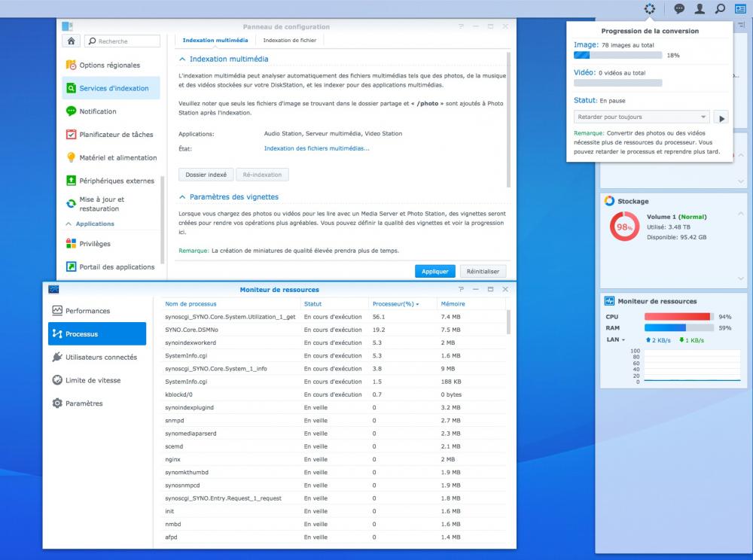Open the notifications chat bubble icon
Image resolution: width=753 pixels, height=560 pixels.
click(679, 8)
